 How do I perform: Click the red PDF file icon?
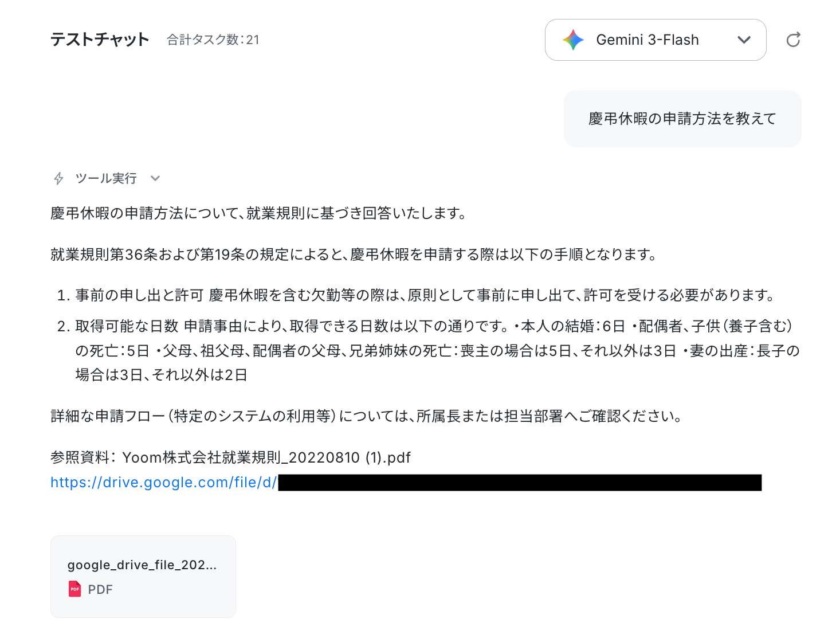click(x=74, y=589)
